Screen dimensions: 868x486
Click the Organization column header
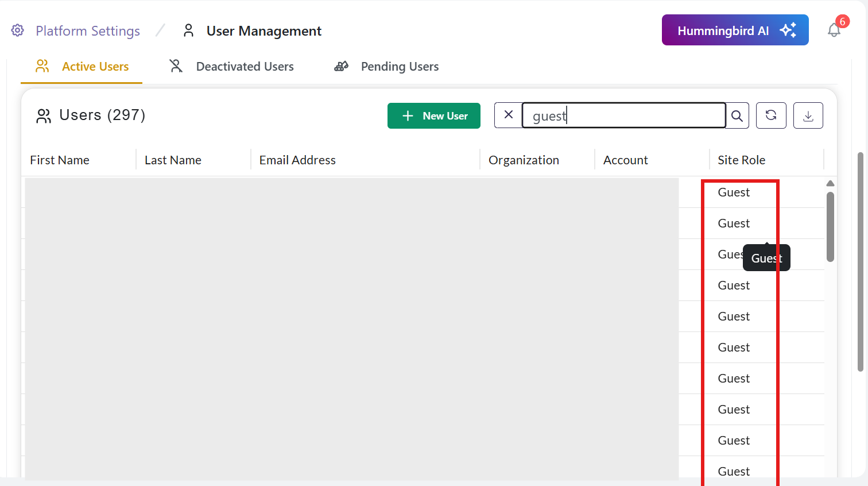[x=524, y=160]
